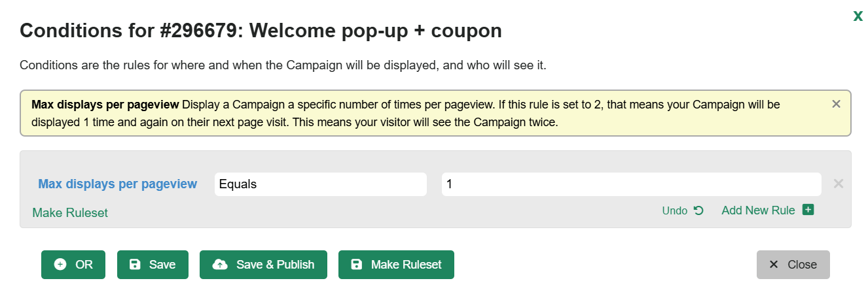868x300 pixels.
Task: Dismiss the yellow Max displays info box
Action: tap(836, 104)
